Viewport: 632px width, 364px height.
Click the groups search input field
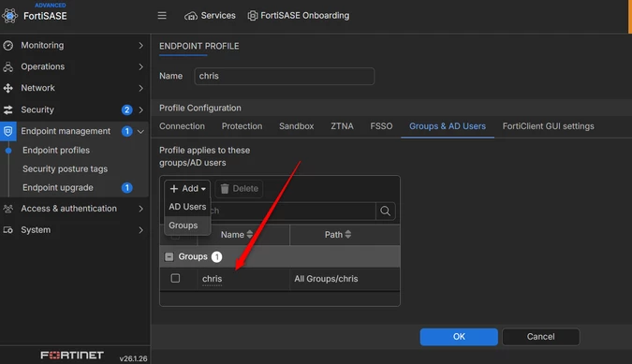tap(293, 211)
